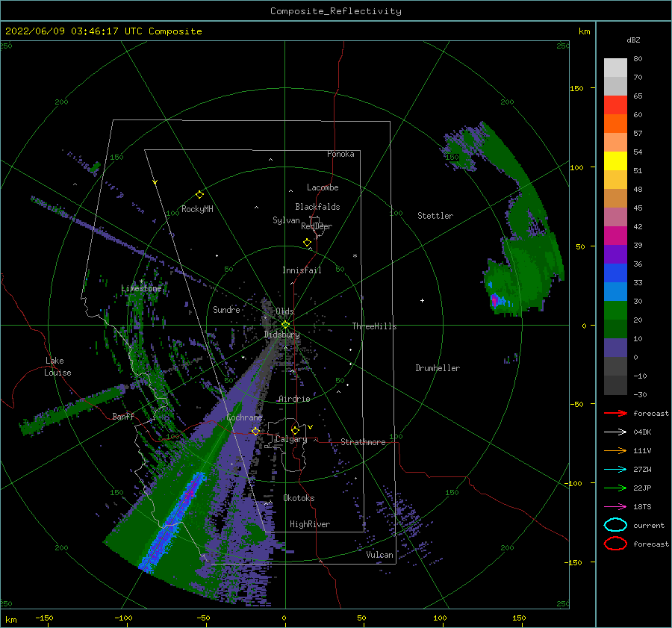Click the cyan 27ZW arrow in legend

coord(615,470)
